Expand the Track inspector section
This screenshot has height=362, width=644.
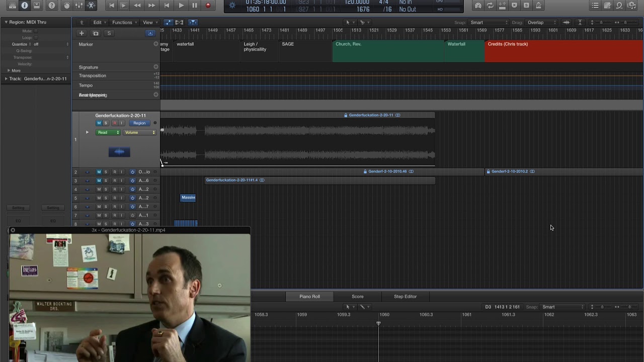click(x=6, y=79)
